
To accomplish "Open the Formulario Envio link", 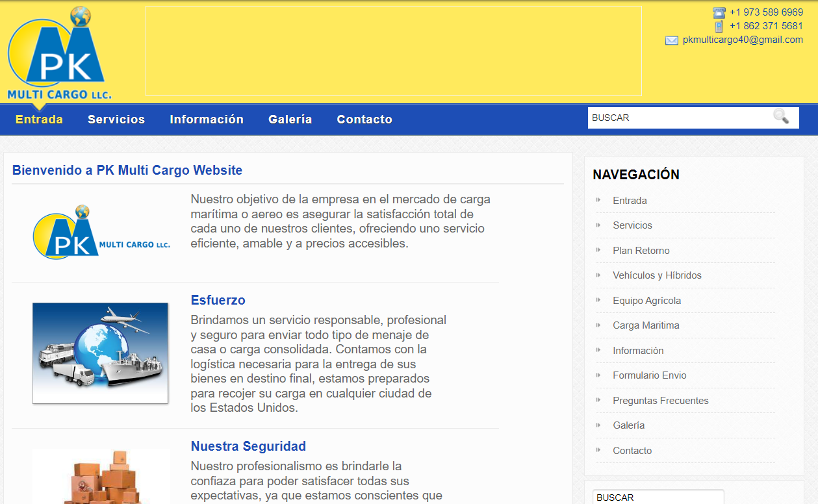I will point(649,375).
